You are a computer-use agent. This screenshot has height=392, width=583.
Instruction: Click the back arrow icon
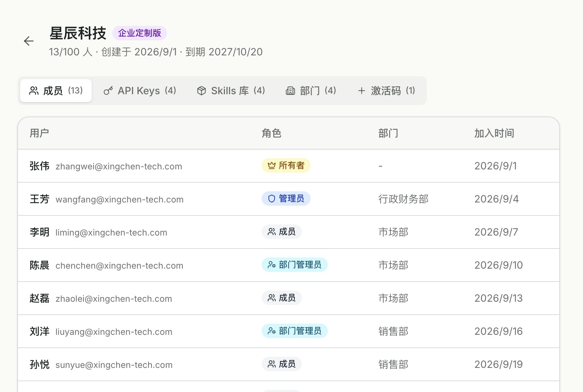(29, 41)
